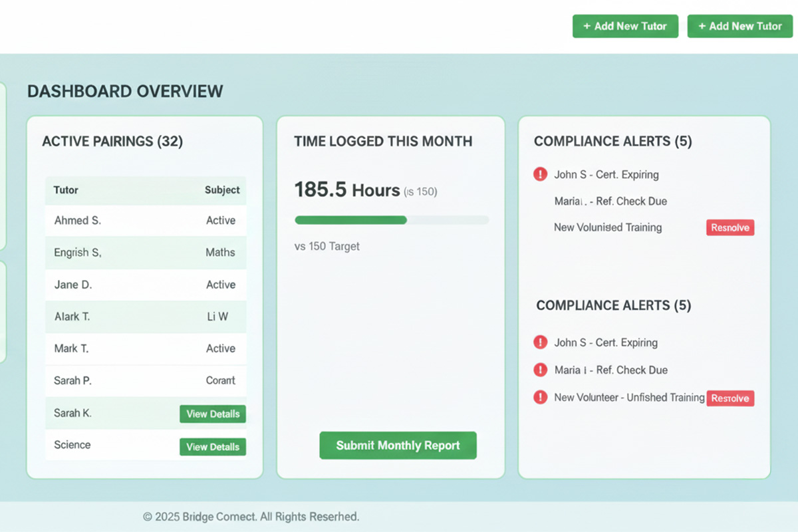Click the (is 150) note beside Hours
Image resolution: width=798 pixels, height=532 pixels.
pos(420,192)
